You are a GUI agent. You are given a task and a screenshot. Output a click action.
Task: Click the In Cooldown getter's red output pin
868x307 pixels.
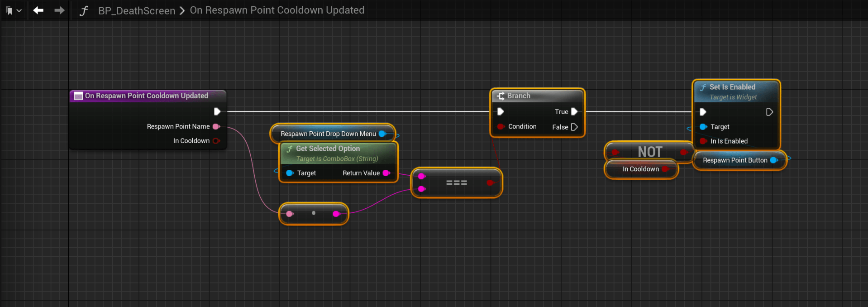[665, 169]
